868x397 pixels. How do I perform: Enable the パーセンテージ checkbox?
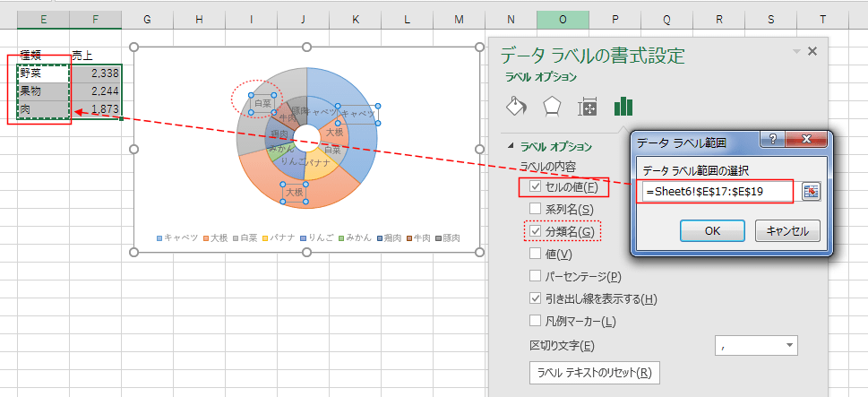click(x=536, y=276)
